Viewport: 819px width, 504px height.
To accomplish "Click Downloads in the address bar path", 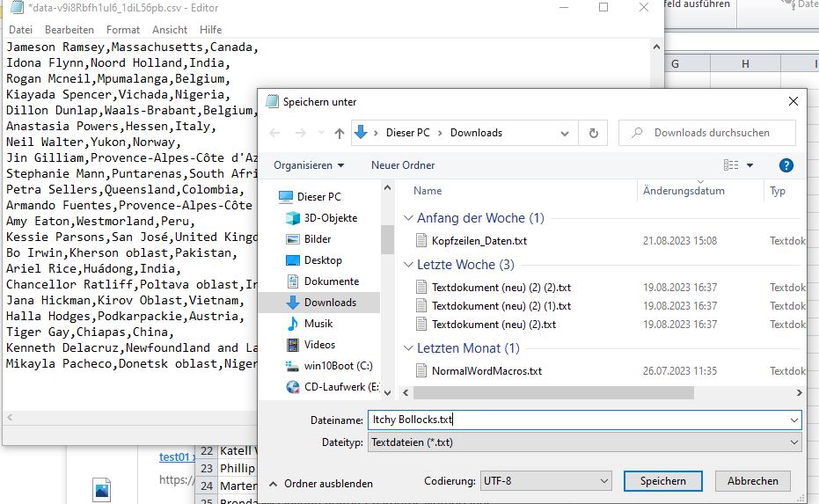I will pyautogui.click(x=476, y=133).
